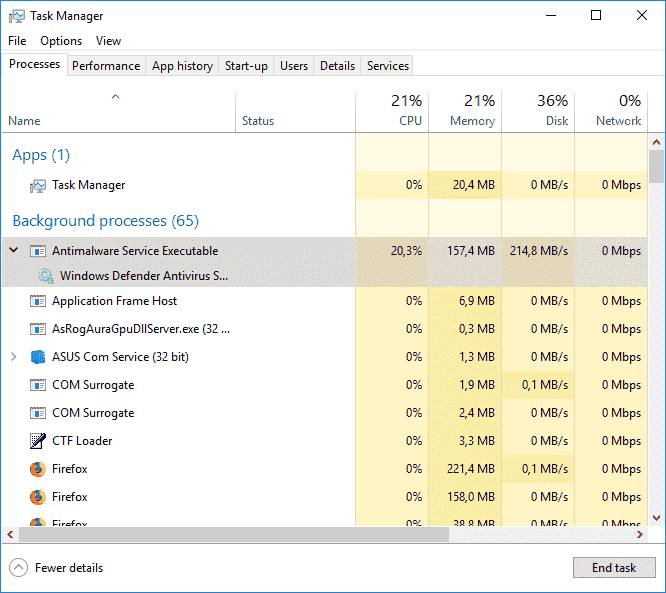
Task: Click the 221,4 MB Firefox memory value
Action: click(x=471, y=469)
